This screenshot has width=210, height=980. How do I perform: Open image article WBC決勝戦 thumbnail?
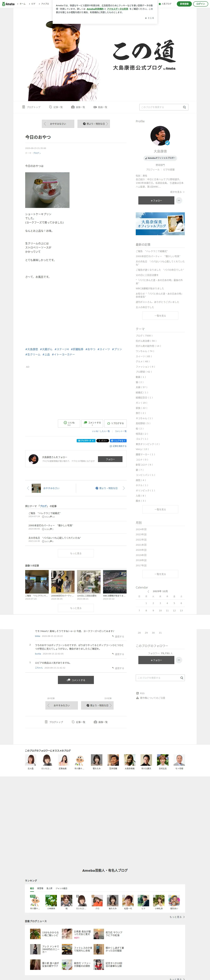115,582
